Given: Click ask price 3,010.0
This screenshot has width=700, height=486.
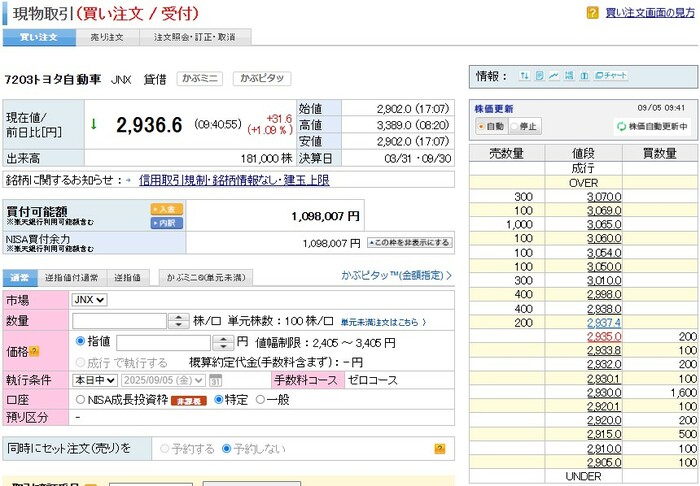Looking at the screenshot, I should 604,281.
